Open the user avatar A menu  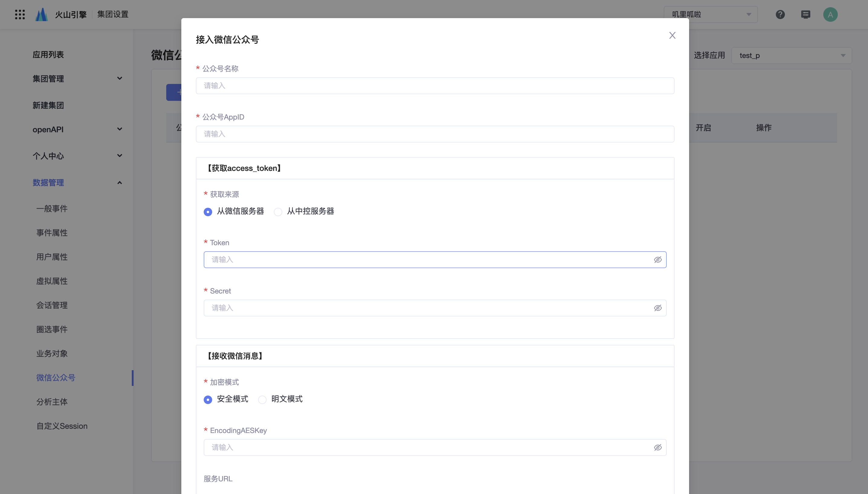[830, 14]
